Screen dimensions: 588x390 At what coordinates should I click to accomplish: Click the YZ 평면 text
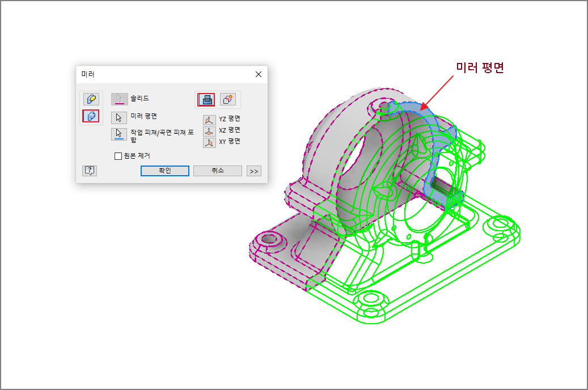[230, 118]
